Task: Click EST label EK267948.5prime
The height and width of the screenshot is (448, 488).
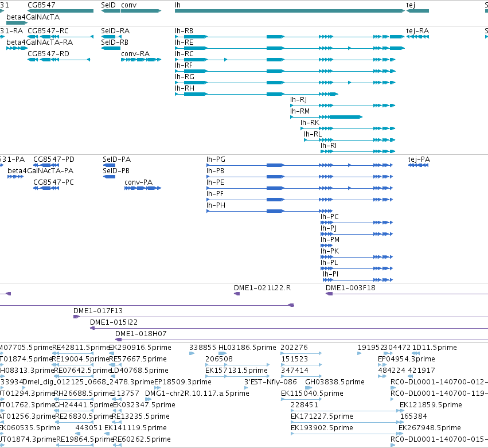Action: point(430,428)
